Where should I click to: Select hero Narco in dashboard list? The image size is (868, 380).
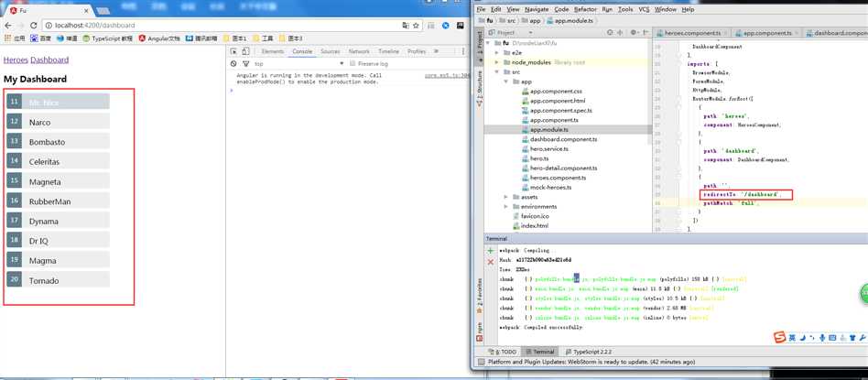[58, 123]
